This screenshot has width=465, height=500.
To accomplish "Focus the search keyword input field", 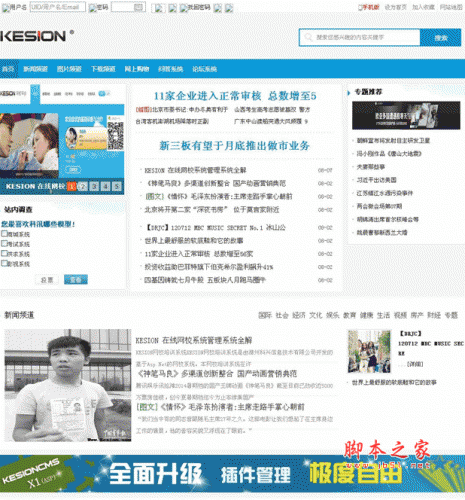I will [360, 37].
